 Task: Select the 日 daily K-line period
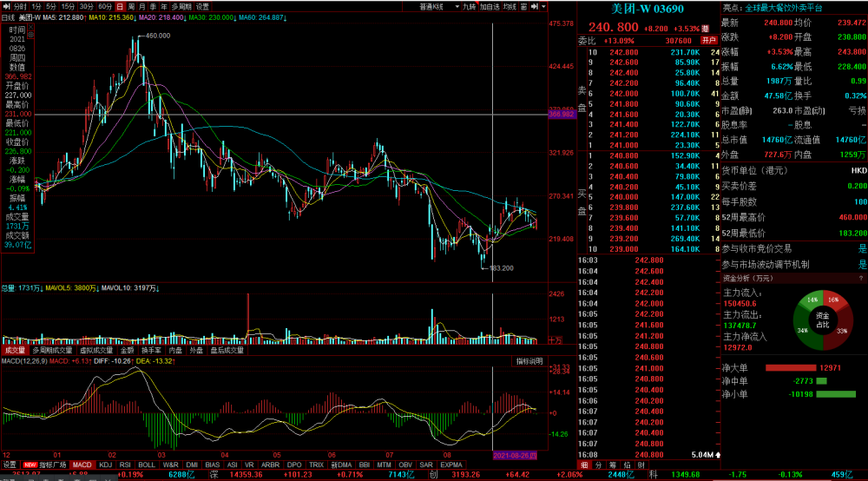point(120,7)
